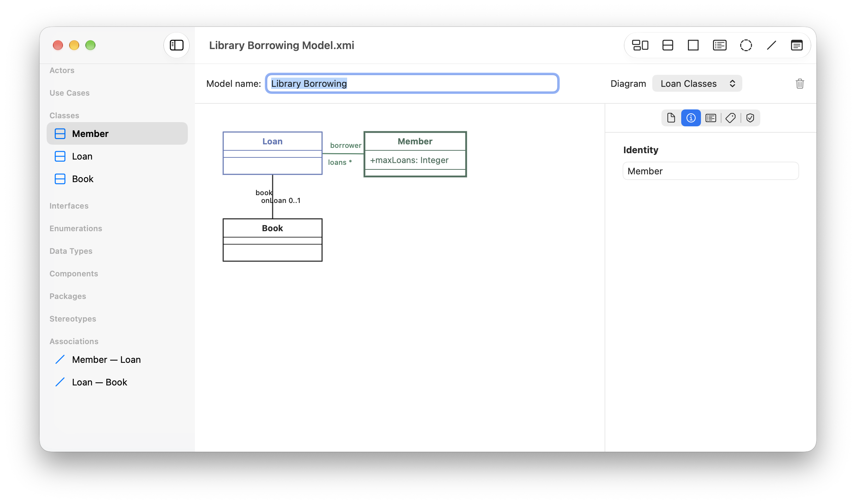This screenshot has width=856, height=504.
Task: Click the association line toolbar icon
Action: [x=772, y=45]
